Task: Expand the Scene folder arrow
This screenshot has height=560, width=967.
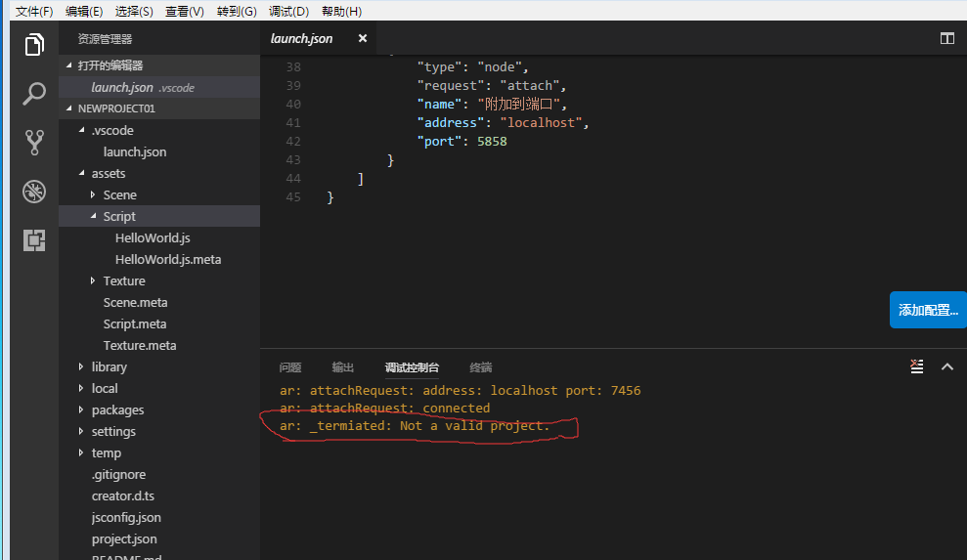Action: click(x=93, y=194)
